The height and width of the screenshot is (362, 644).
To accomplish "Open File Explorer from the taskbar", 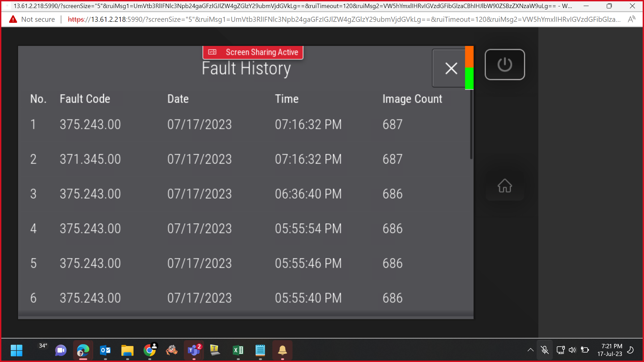I will click(x=127, y=350).
